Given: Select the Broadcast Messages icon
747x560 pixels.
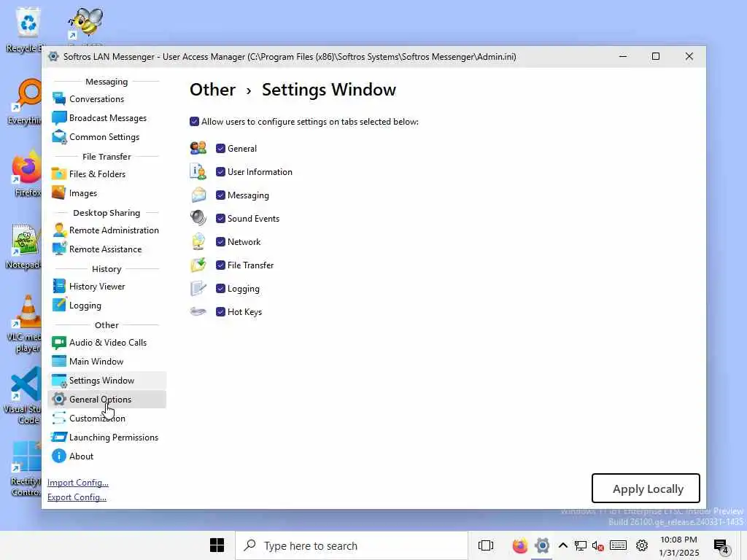Looking at the screenshot, I should pyautogui.click(x=59, y=118).
